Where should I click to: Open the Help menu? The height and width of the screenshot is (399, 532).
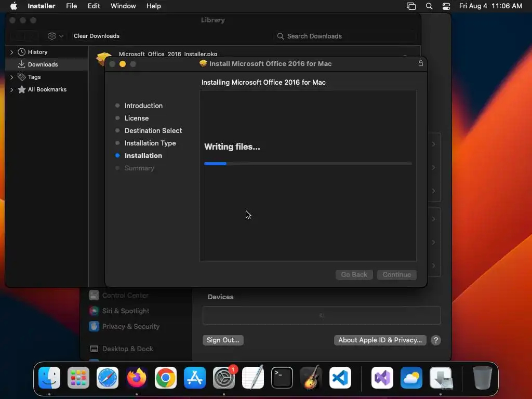[x=154, y=6]
